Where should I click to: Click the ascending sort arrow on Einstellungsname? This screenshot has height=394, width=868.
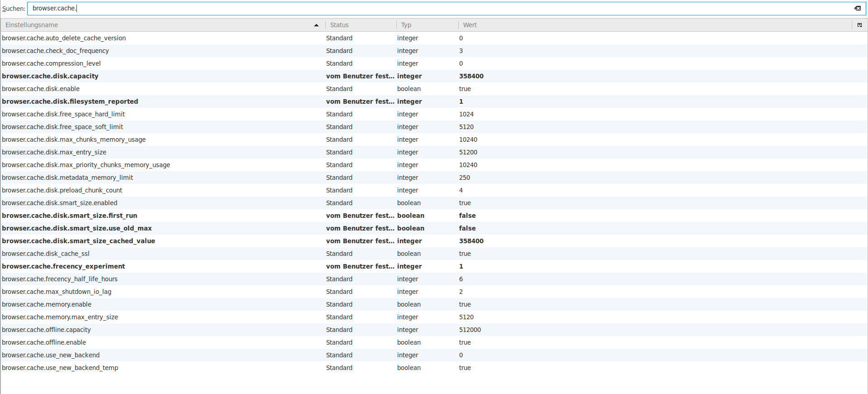point(316,25)
